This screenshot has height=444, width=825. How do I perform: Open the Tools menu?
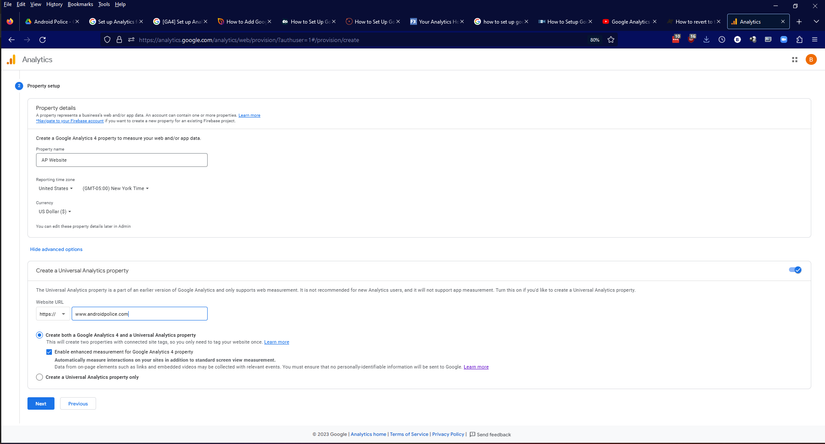pyautogui.click(x=104, y=4)
